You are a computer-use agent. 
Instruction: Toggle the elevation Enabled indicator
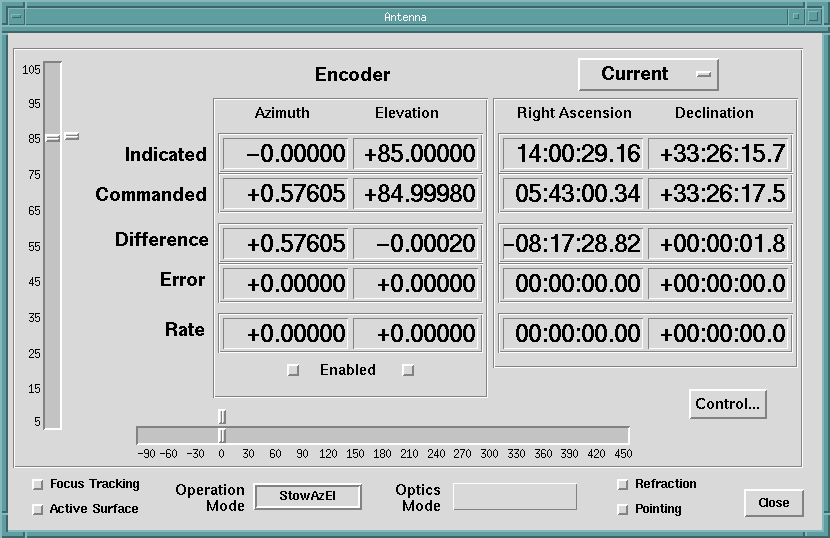tap(408, 370)
